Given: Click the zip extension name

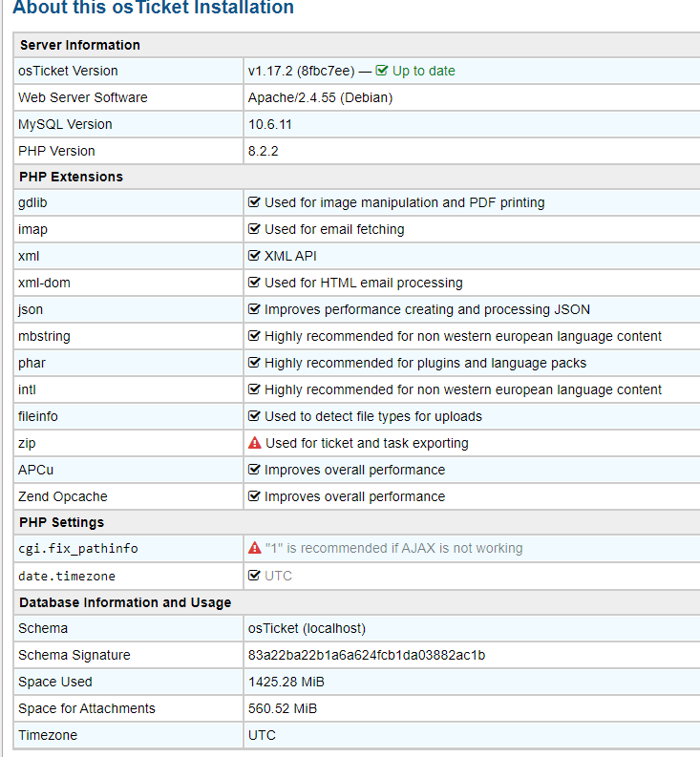Looking at the screenshot, I should point(27,443).
